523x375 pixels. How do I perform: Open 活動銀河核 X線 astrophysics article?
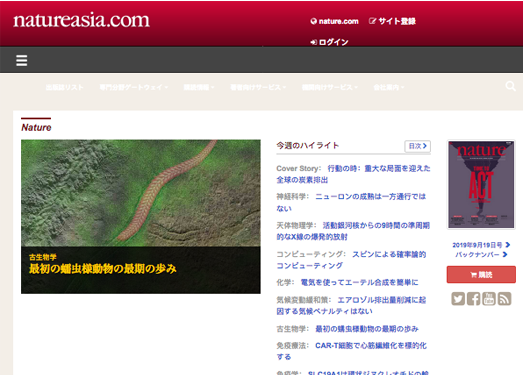coord(353,231)
